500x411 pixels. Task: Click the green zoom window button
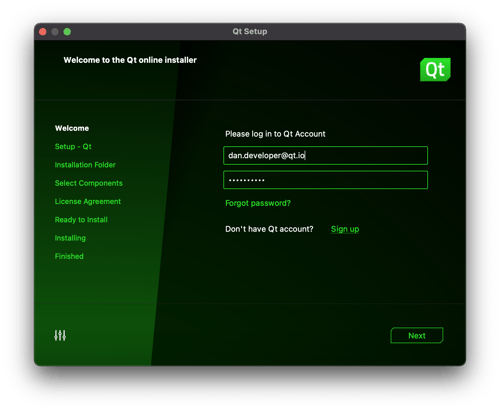(x=67, y=32)
